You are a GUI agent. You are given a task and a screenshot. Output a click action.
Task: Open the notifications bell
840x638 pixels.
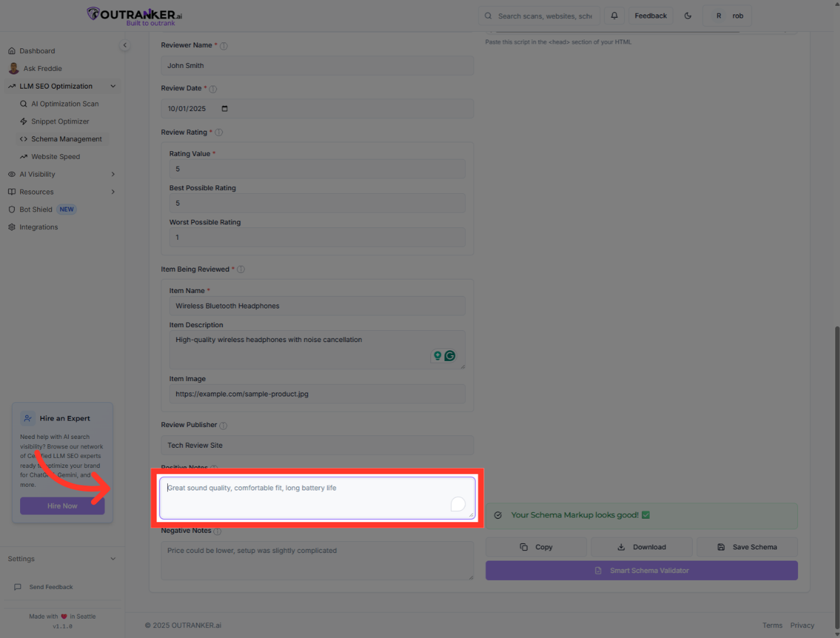pyautogui.click(x=614, y=16)
